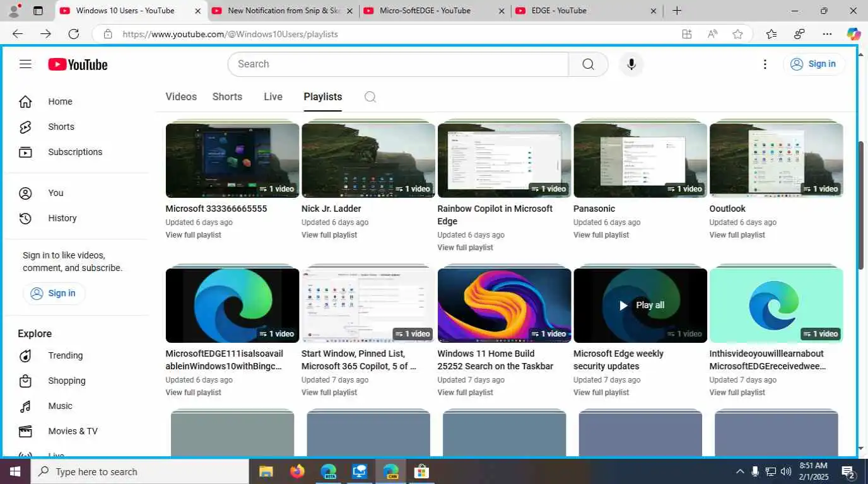Screen dimensions: 868x484
Task: Go back with browser back arrow
Action: pyautogui.click(x=18, y=34)
